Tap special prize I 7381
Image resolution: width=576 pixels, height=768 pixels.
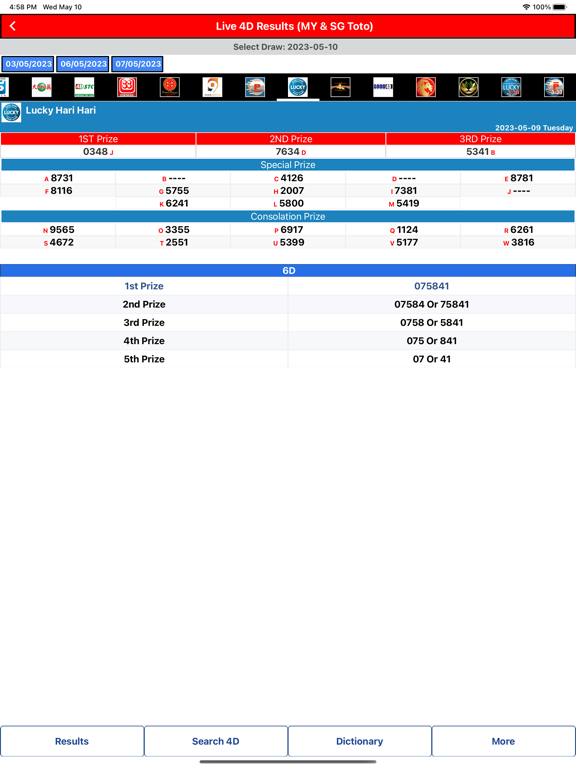pyautogui.click(x=404, y=191)
